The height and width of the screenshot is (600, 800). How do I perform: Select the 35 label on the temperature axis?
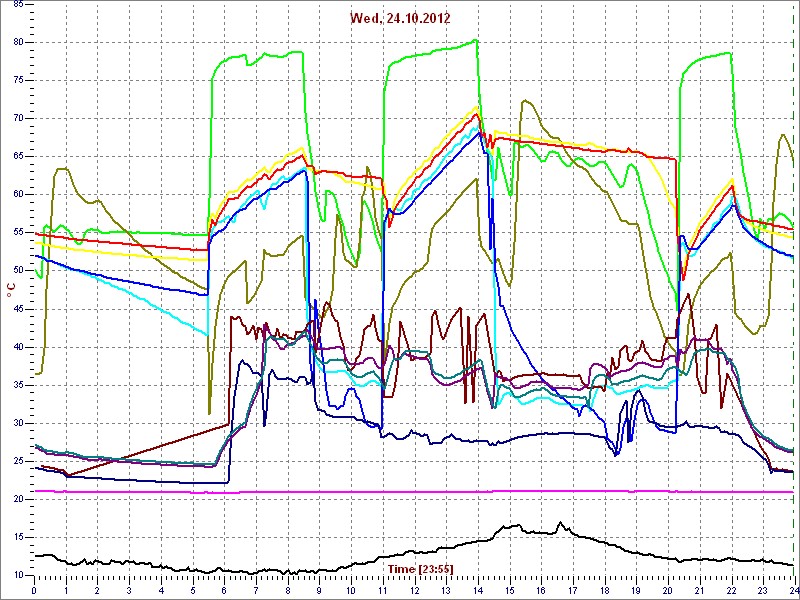17,385
